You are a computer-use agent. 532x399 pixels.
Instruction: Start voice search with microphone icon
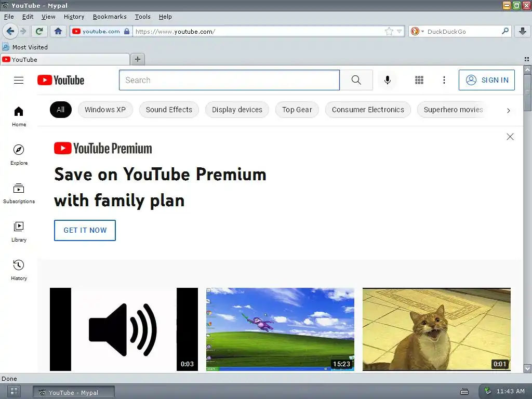coord(387,80)
